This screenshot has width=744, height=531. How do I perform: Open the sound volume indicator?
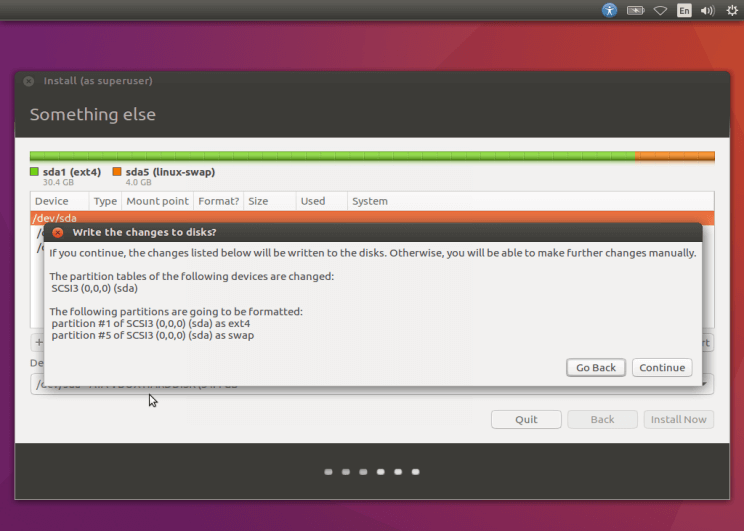707,10
